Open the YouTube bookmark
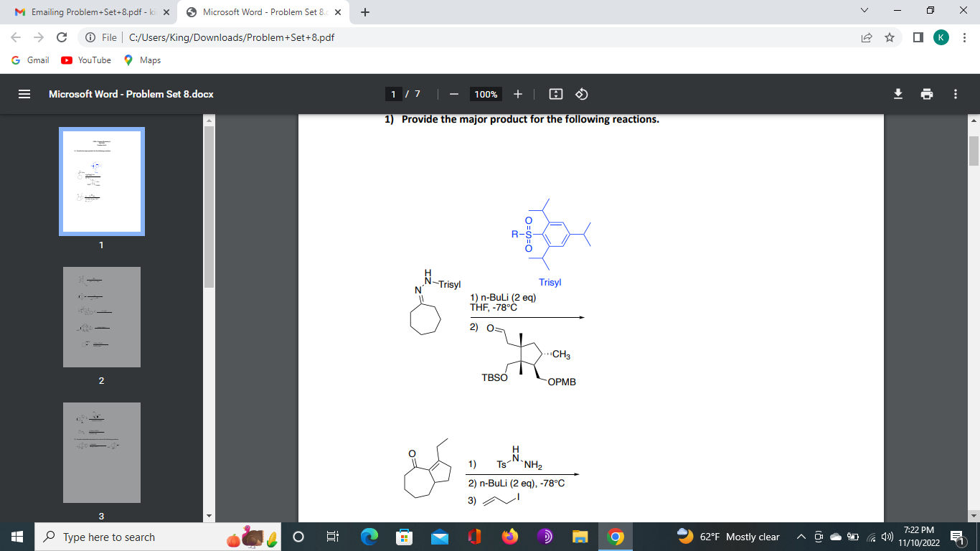980x551 pixels. coord(85,61)
